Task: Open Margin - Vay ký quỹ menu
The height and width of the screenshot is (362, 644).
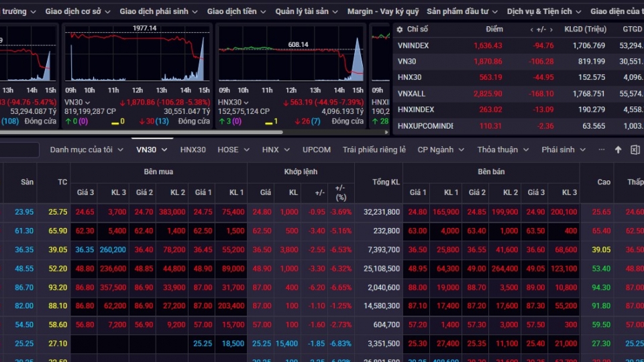Action: [x=383, y=11]
